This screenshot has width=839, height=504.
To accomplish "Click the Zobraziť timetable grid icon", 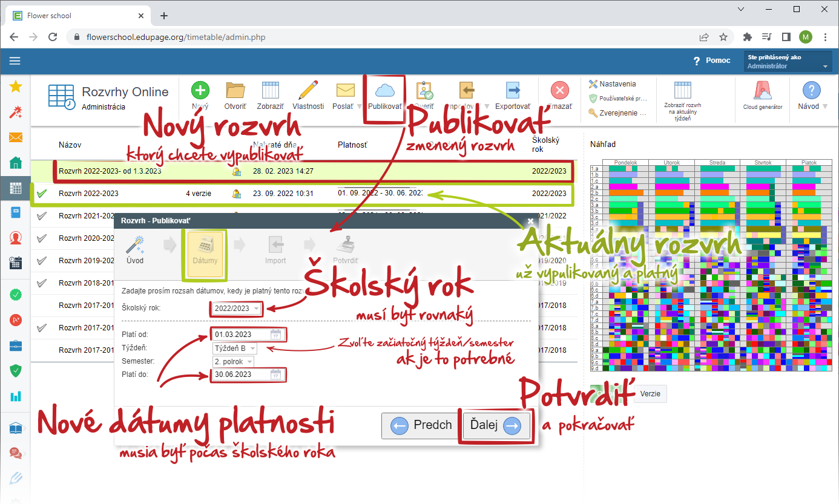I will click(271, 90).
